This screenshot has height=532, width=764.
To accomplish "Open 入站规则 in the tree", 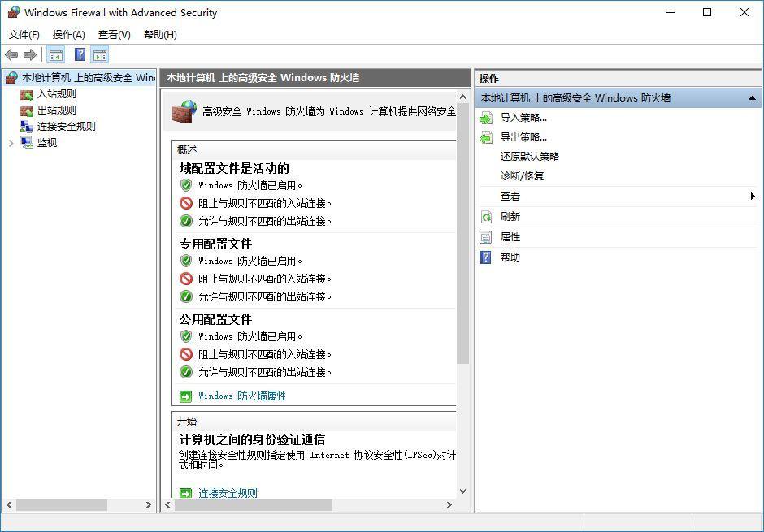I will click(x=57, y=94).
